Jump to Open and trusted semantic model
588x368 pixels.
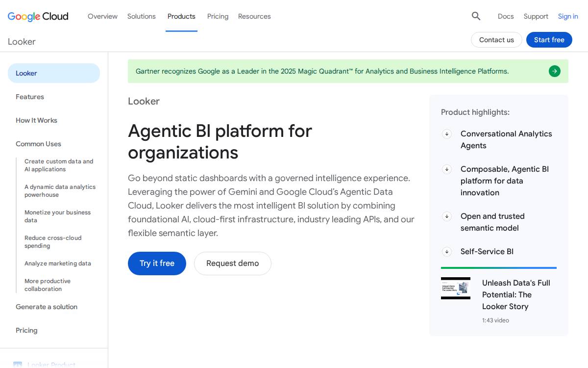click(492, 222)
